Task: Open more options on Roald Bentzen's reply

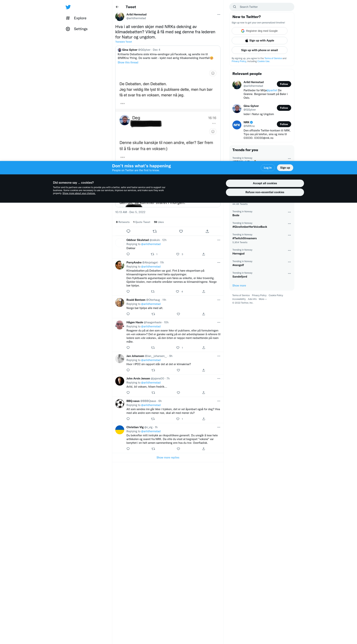Action: point(218,300)
